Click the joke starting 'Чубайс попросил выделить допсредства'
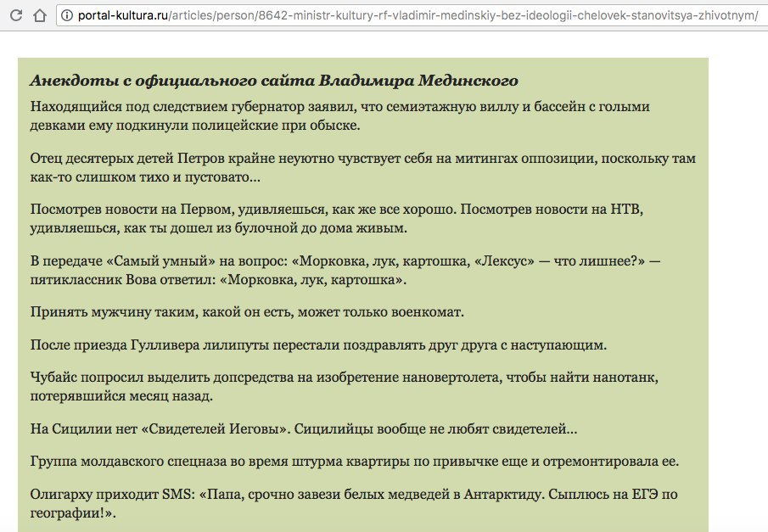The width and height of the screenshot is (768, 532). [345, 387]
